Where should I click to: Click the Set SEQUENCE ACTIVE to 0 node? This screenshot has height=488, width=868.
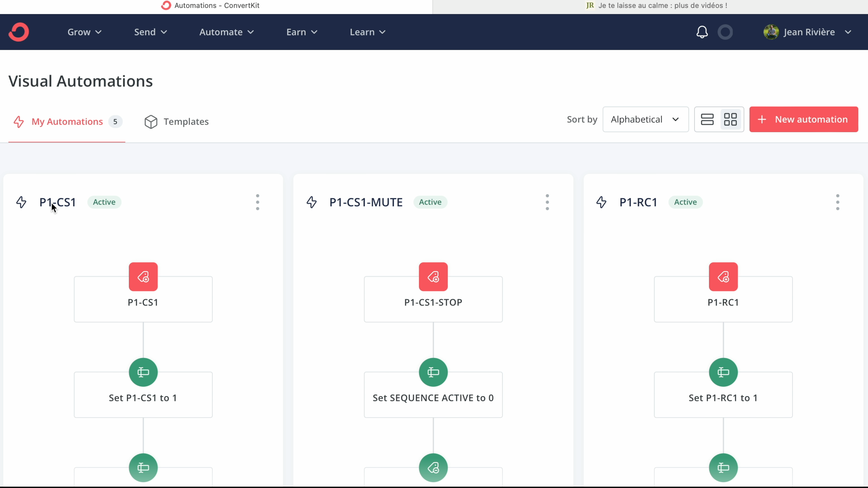click(433, 398)
